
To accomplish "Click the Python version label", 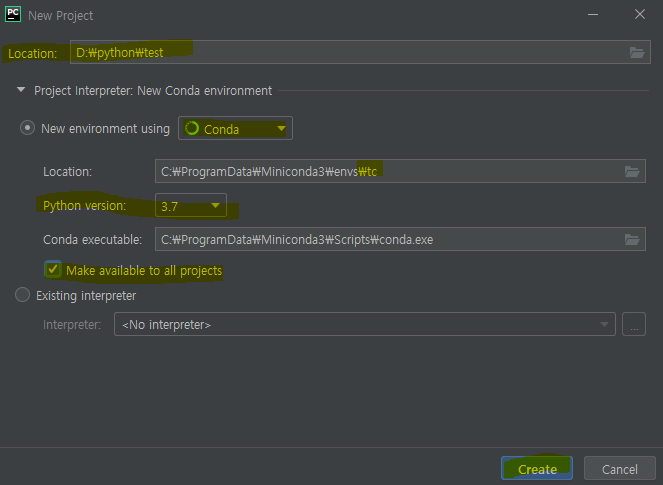I will (x=85, y=206).
